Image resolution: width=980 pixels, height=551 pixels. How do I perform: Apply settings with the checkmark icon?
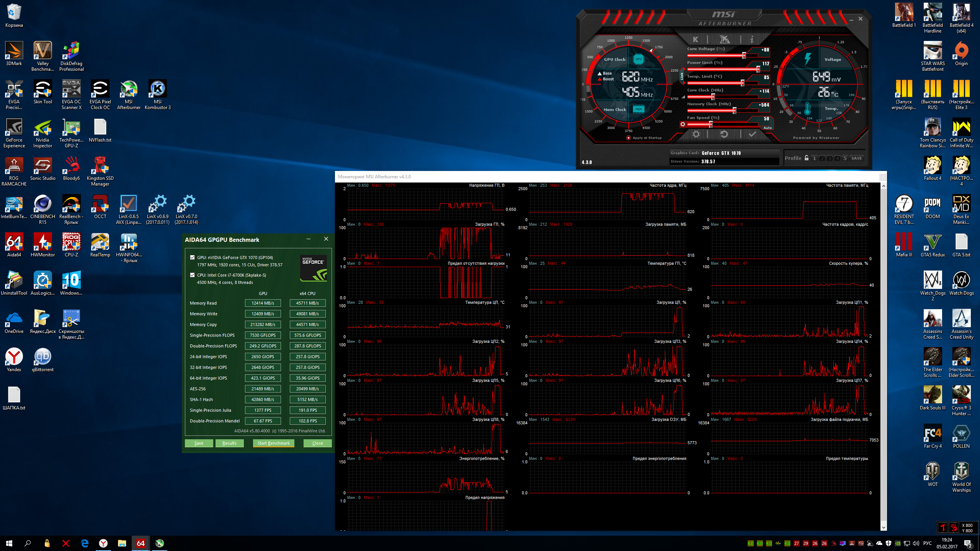pyautogui.click(x=752, y=134)
